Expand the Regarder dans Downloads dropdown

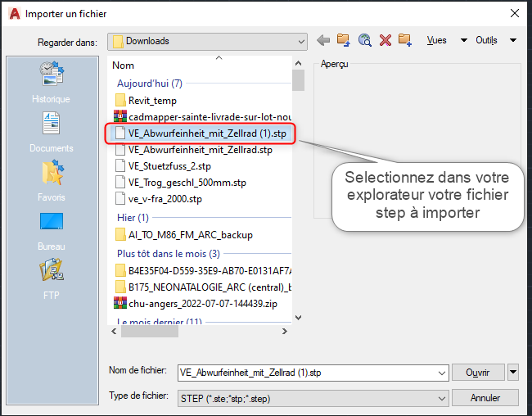(300, 41)
